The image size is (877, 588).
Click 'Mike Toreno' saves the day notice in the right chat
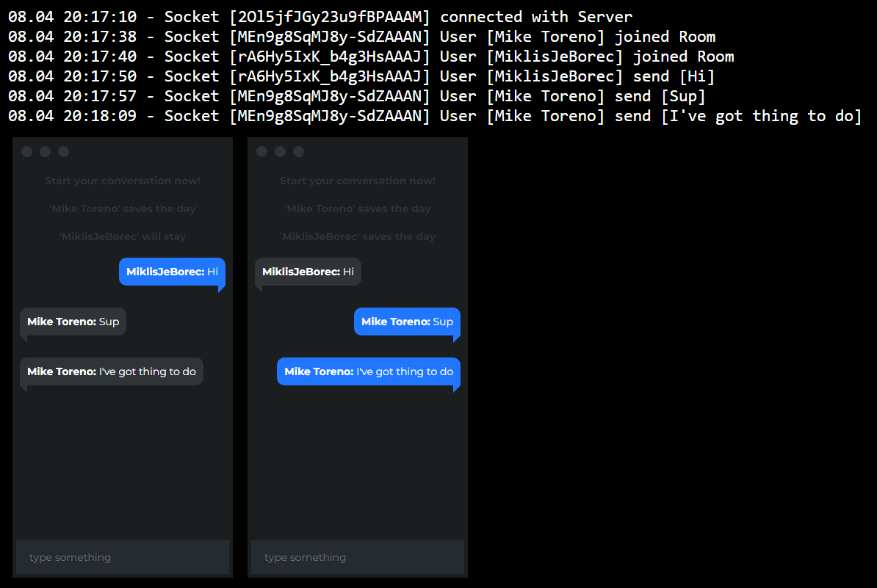(x=358, y=208)
